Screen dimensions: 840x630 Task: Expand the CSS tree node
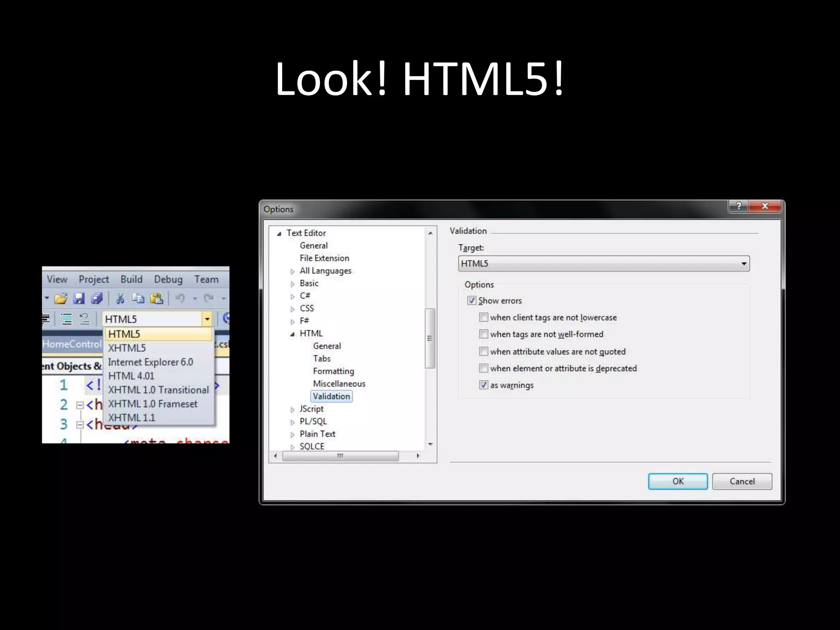(x=292, y=309)
